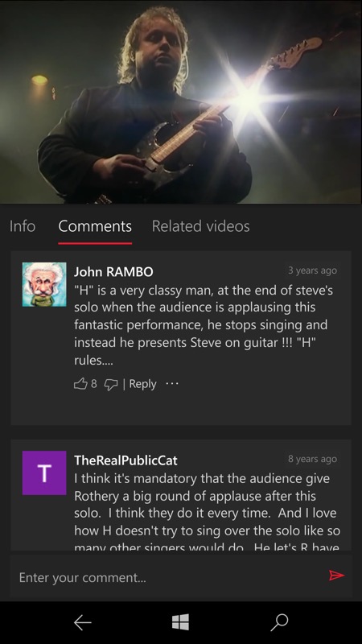Open John RAMBO's channel name link
Image resolution: width=362 pixels, height=644 pixels.
113,271
